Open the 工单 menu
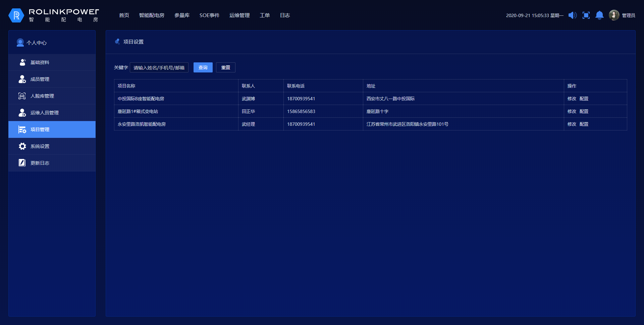This screenshot has height=325, width=644. pos(265,15)
